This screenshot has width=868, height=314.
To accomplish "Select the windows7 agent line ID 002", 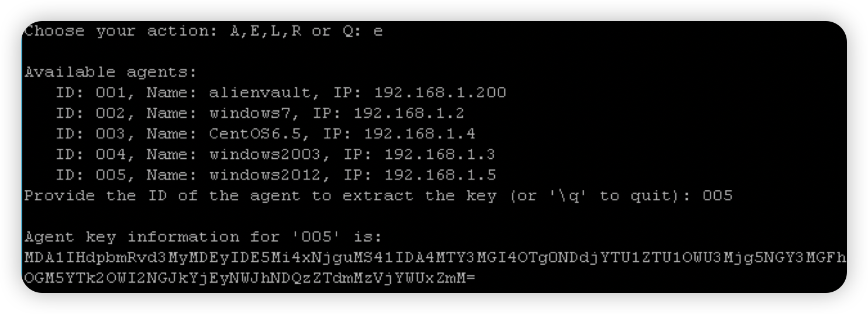I will coord(260,114).
